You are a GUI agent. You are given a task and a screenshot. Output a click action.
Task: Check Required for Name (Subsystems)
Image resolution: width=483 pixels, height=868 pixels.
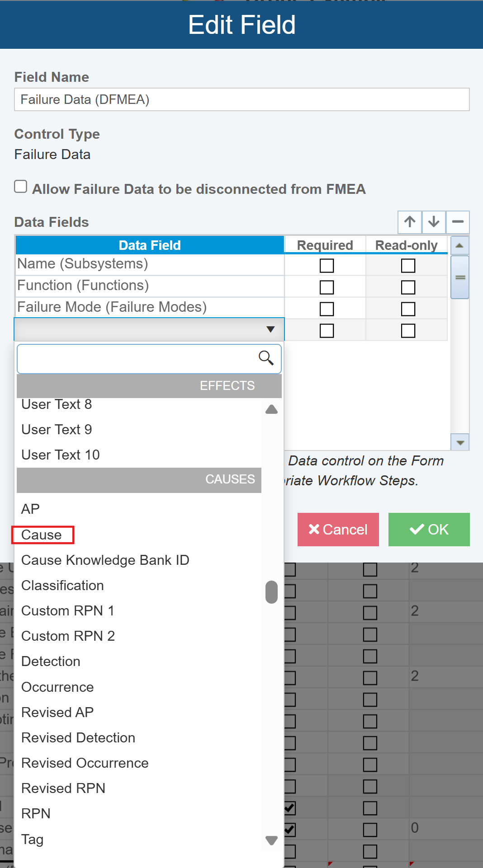pos(327,266)
